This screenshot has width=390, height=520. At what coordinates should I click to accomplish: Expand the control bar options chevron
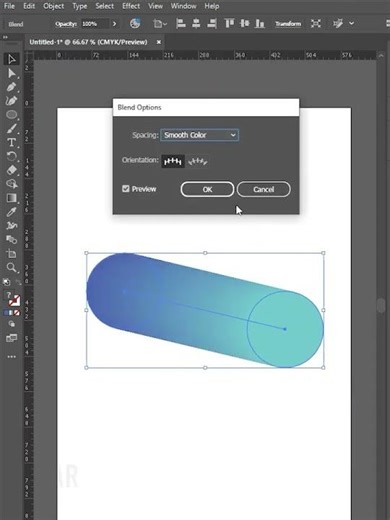pyautogui.click(x=351, y=23)
